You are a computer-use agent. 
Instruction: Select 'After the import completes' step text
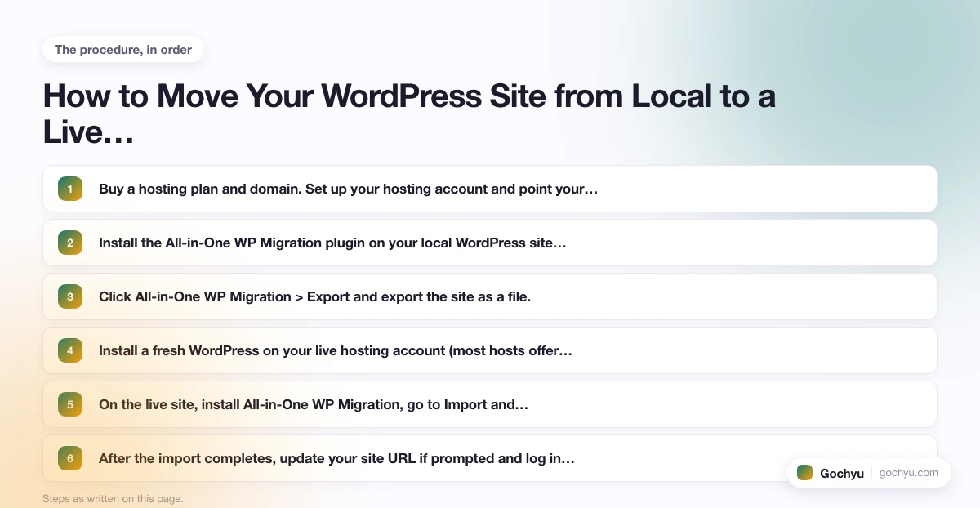tap(336, 458)
